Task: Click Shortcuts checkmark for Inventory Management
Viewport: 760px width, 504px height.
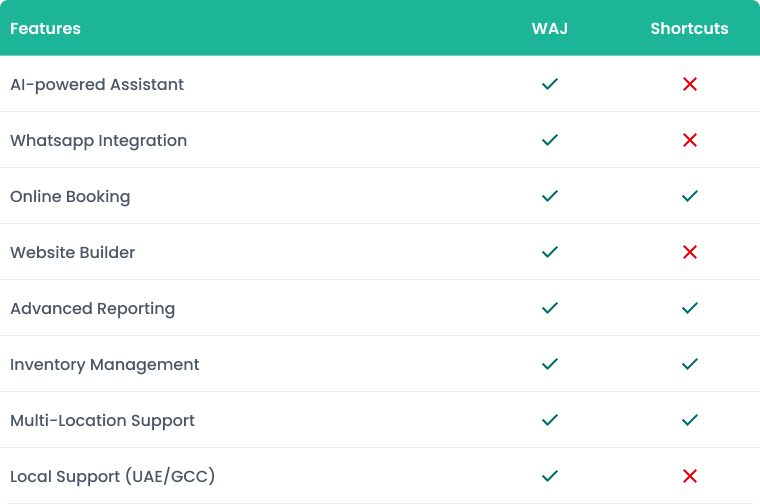Action: (689, 364)
